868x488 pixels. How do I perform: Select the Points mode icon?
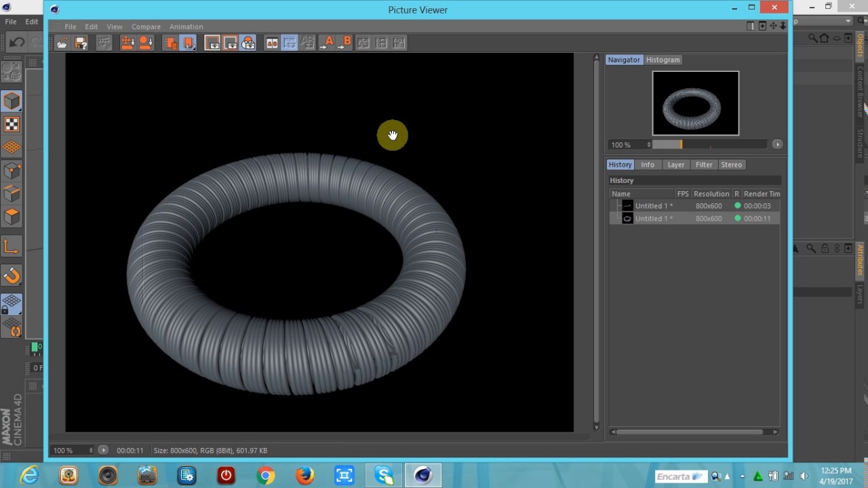pyautogui.click(x=12, y=171)
